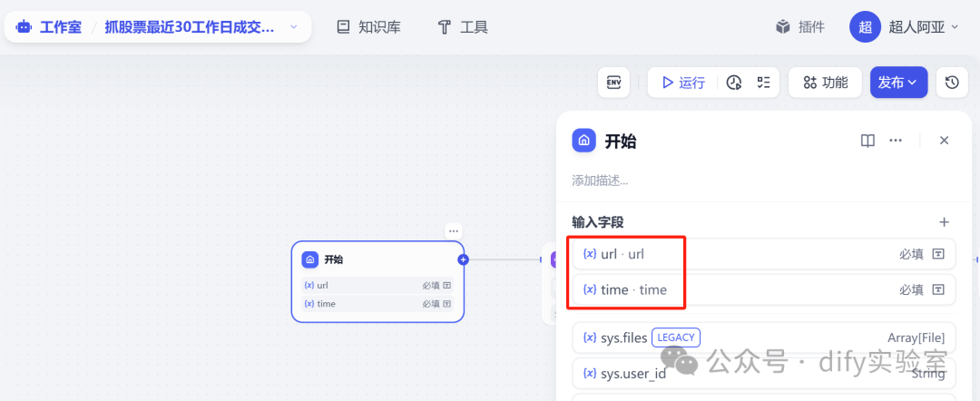This screenshot has width=980, height=401.
Task: Open the 知识库 knowledge tab
Action: click(x=368, y=27)
